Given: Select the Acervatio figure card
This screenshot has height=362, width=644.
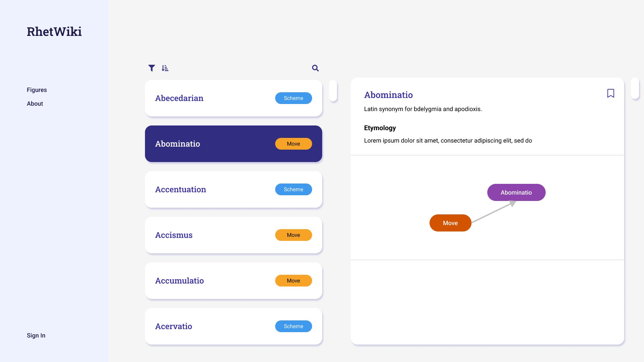Looking at the screenshot, I should 208,326.
